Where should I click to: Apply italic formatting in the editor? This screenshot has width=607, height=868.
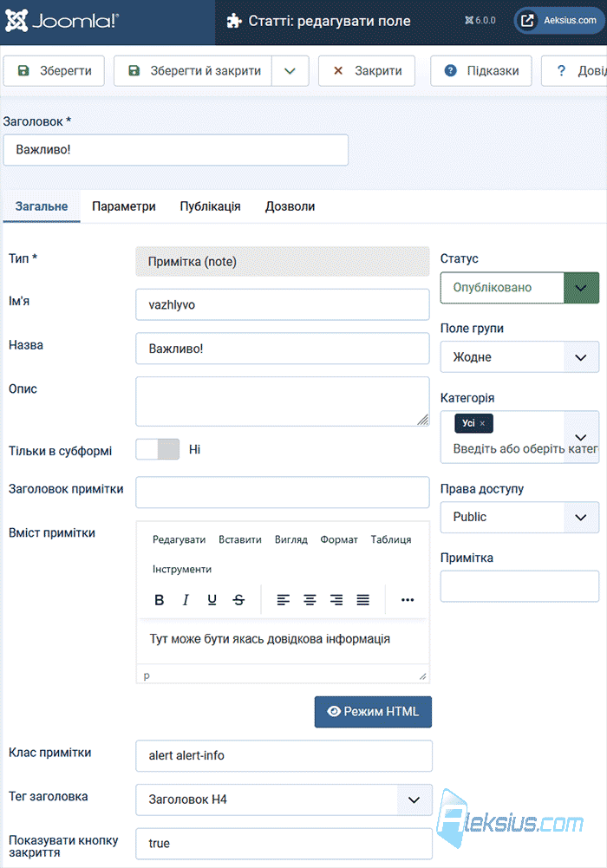[x=186, y=599]
